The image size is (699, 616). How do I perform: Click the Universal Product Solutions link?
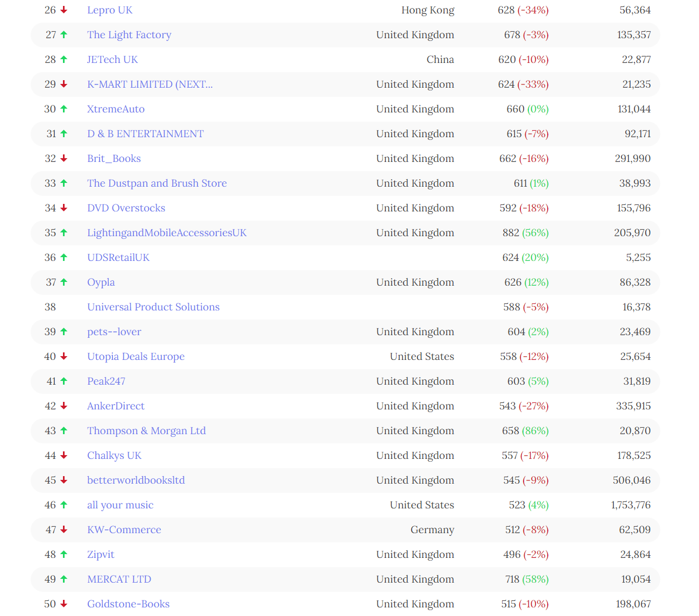[x=153, y=307]
